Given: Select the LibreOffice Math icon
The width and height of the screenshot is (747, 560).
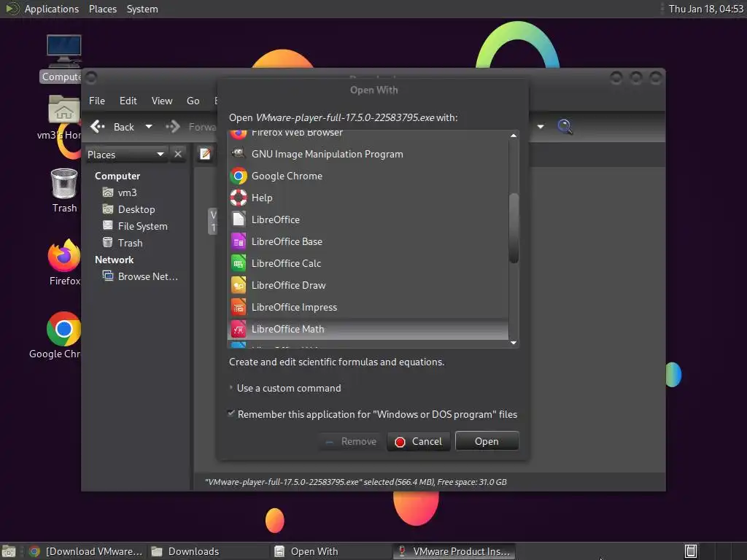Looking at the screenshot, I should [x=239, y=329].
